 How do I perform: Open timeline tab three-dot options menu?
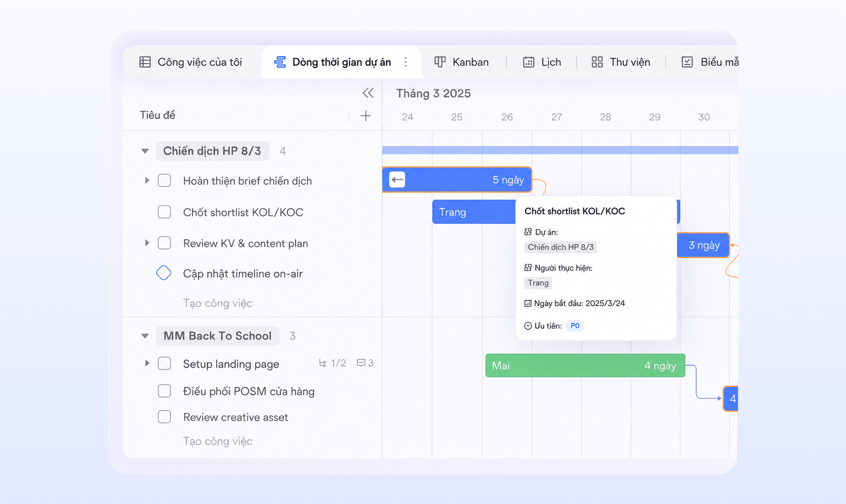[406, 62]
